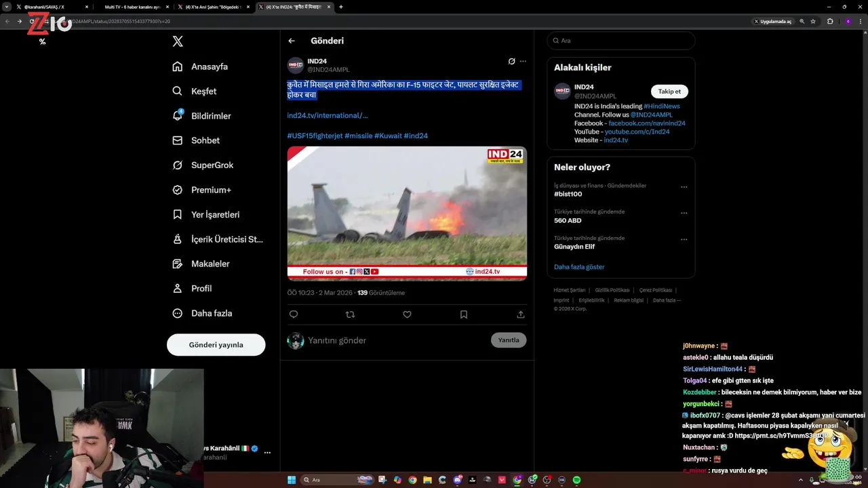Click Takip et to follow IND24

coord(669,91)
